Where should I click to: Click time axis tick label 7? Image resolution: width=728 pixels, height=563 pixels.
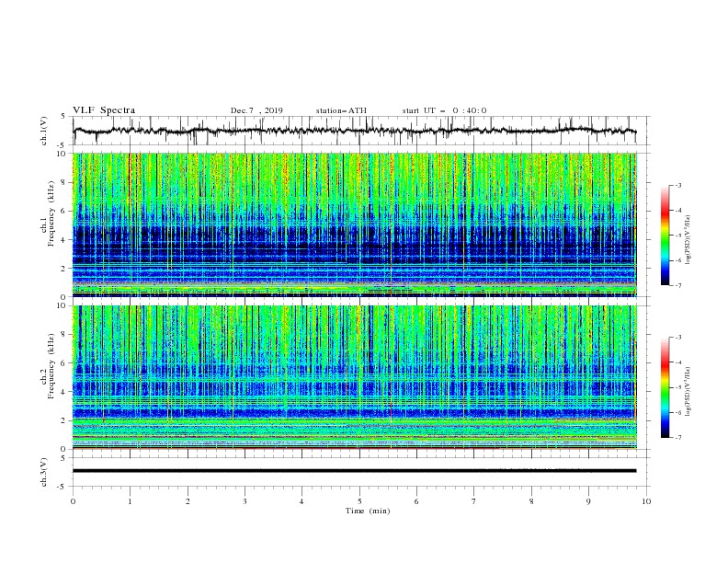[x=474, y=501]
